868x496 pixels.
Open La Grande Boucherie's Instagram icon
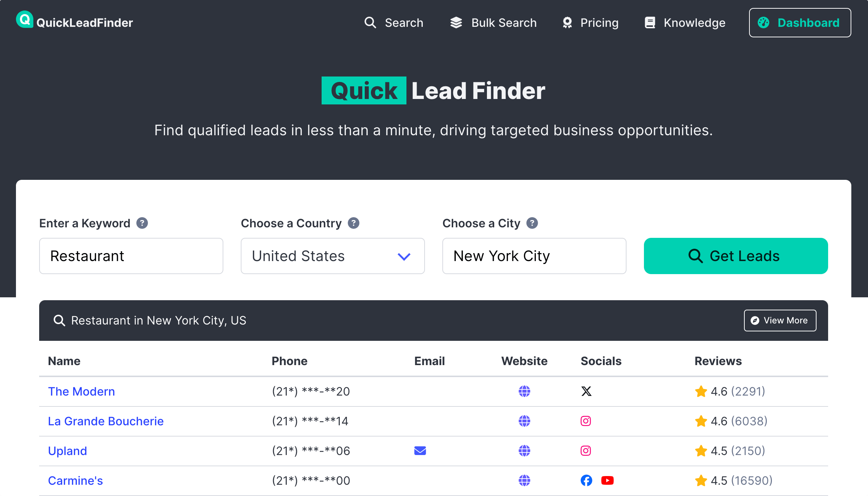coord(586,421)
